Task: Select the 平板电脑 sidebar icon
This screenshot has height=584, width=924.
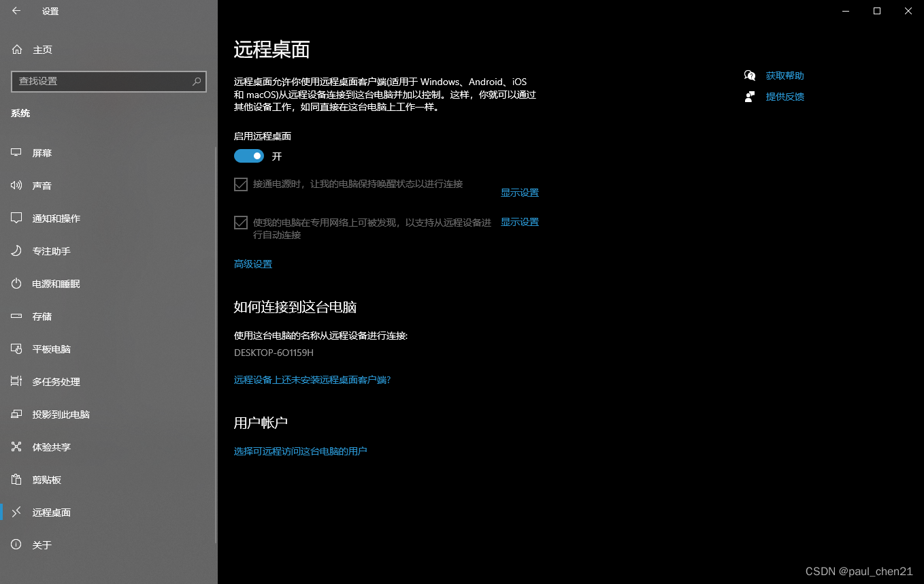Action: pyautogui.click(x=16, y=348)
